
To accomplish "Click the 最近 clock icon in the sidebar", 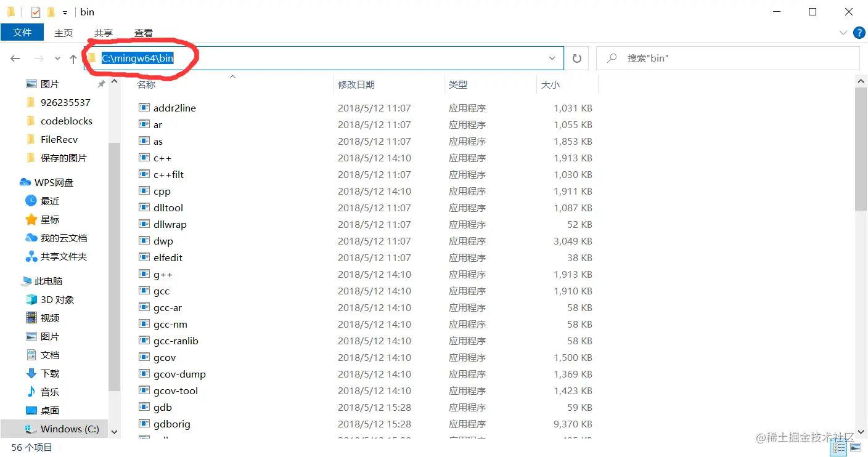I will (x=31, y=201).
